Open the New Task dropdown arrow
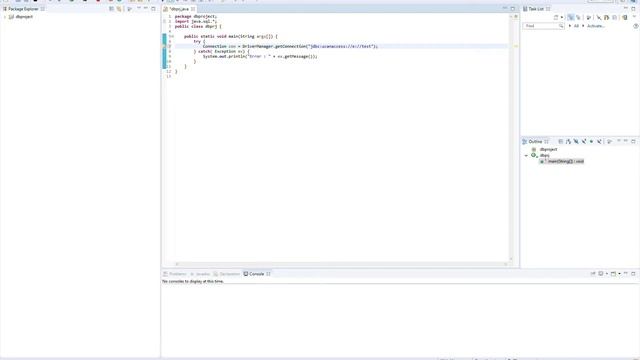 point(562,18)
